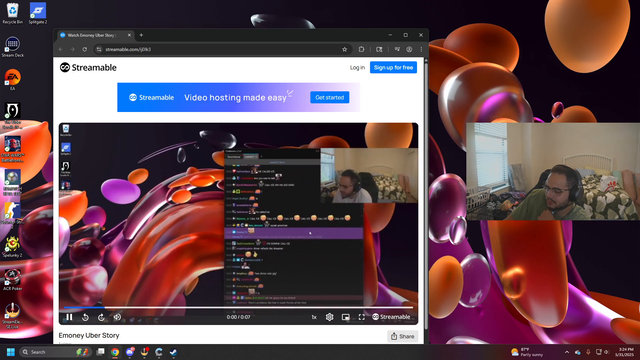Bookmark this page with star icon
Image resolution: width=640 pixels, height=360 pixels.
pyautogui.click(x=344, y=49)
